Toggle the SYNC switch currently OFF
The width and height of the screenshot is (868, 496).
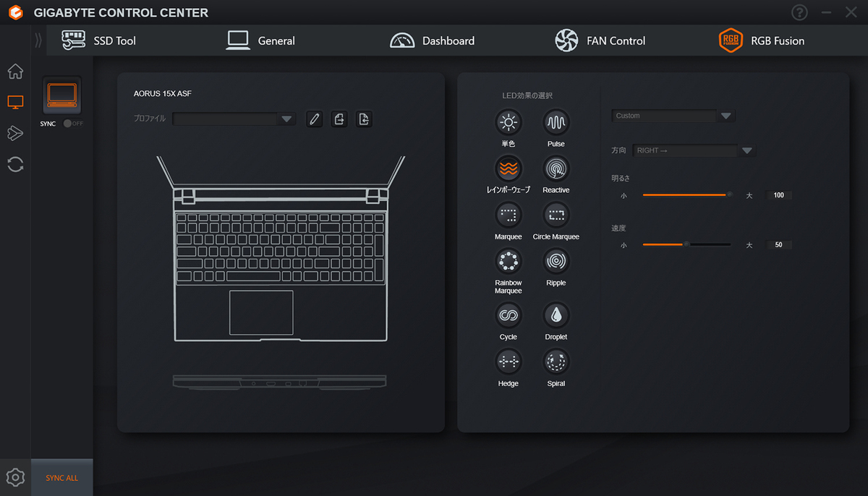(x=73, y=124)
